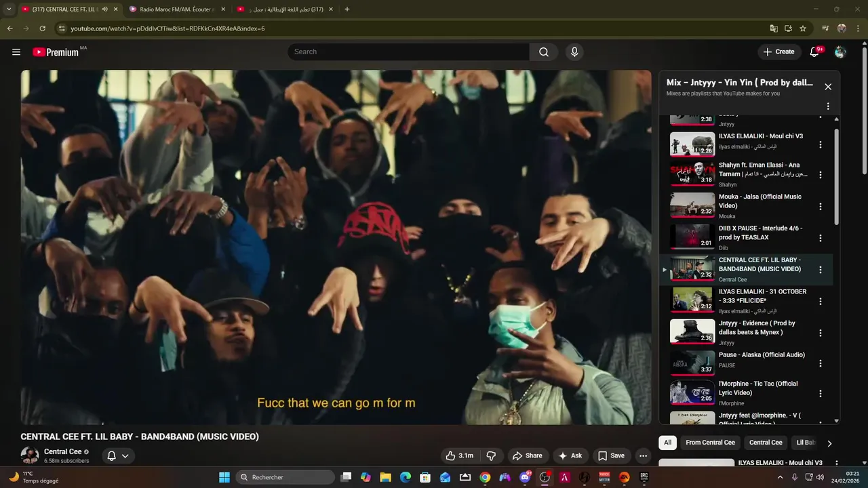
Task: Select the Central Cee chip
Action: tap(766, 443)
